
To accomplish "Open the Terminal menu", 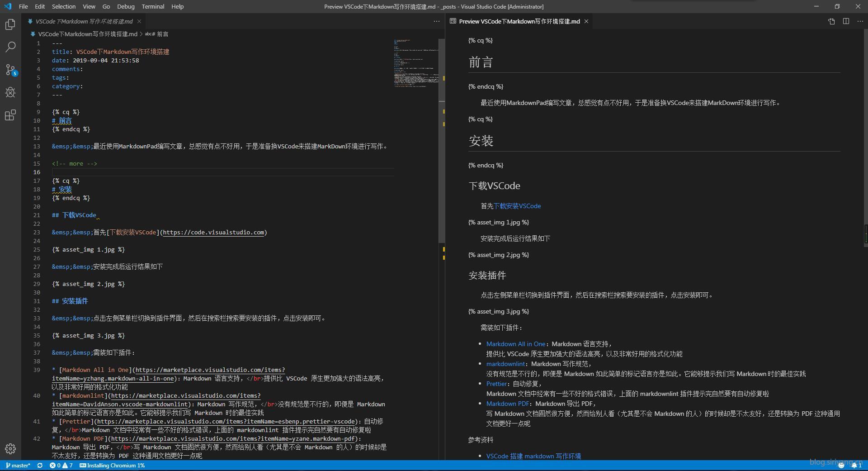I will [153, 6].
